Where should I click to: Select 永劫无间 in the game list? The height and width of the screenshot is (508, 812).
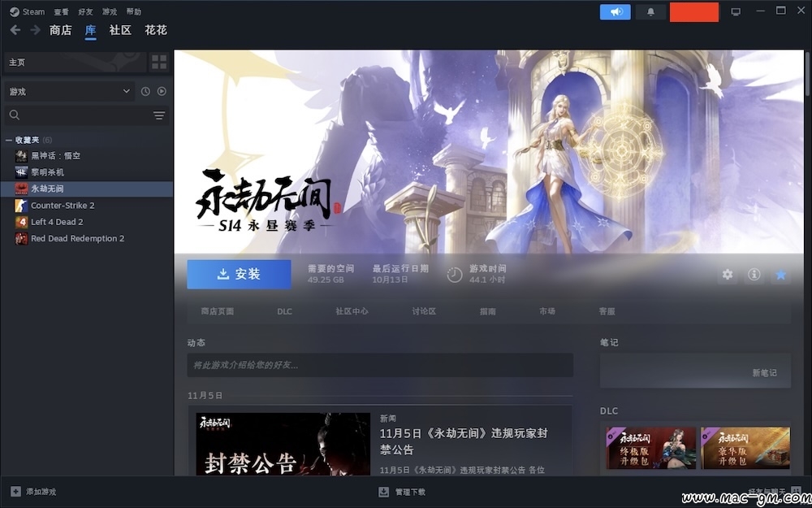point(87,189)
